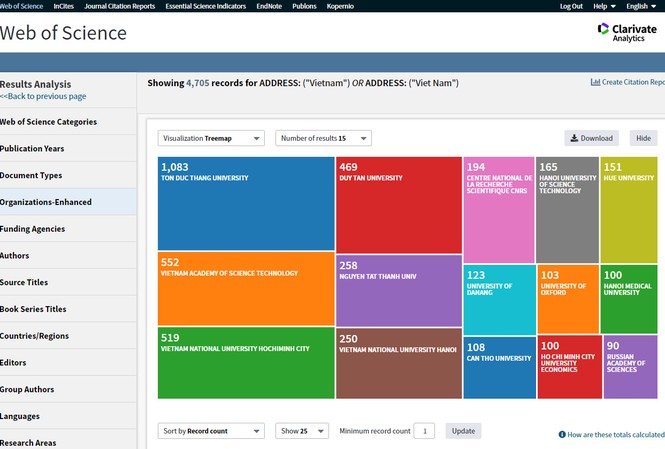The image size is (665, 449).
Task: Select Editors in sidebar
Action: (68, 362)
